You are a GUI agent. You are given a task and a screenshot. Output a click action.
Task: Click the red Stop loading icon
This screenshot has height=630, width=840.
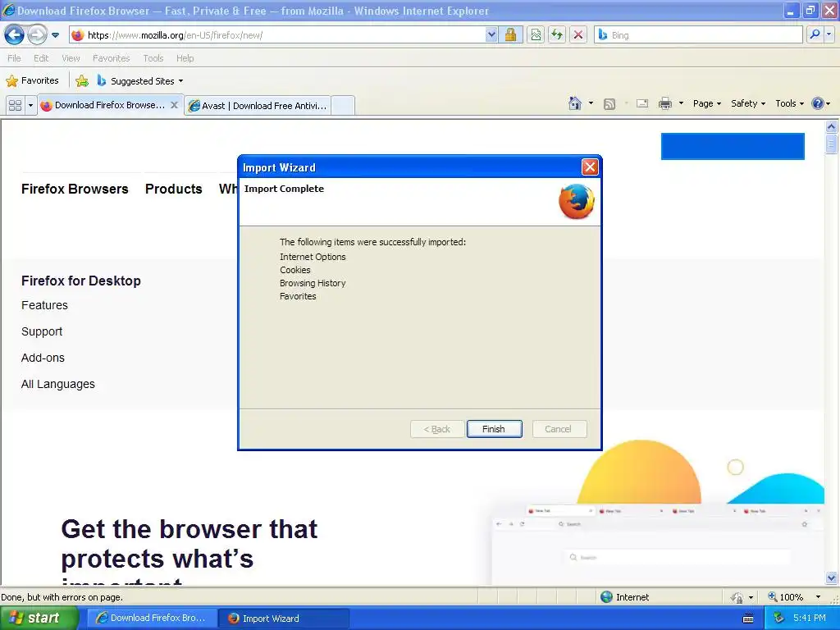click(x=578, y=34)
